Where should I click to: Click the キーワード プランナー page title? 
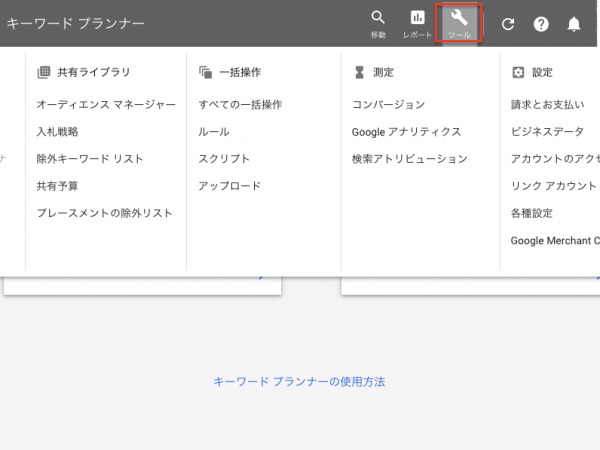[x=76, y=24]
